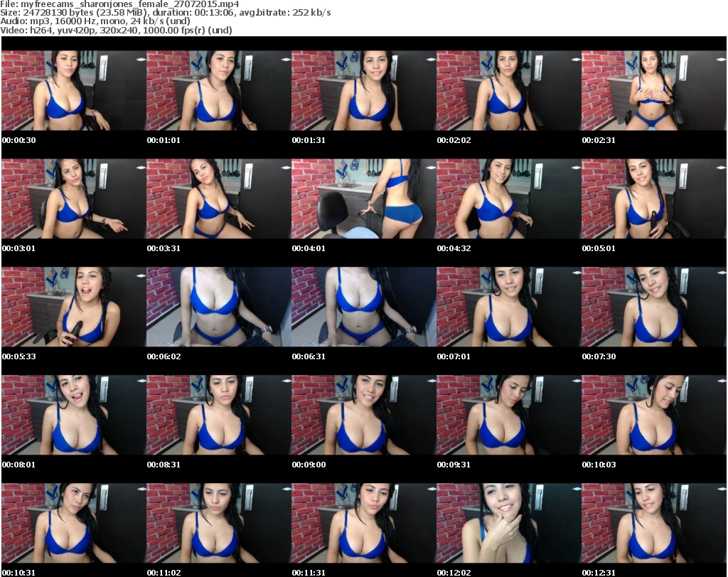
Task: Open the frame stamped 00:01:31
Action: (x=363, y=90)
